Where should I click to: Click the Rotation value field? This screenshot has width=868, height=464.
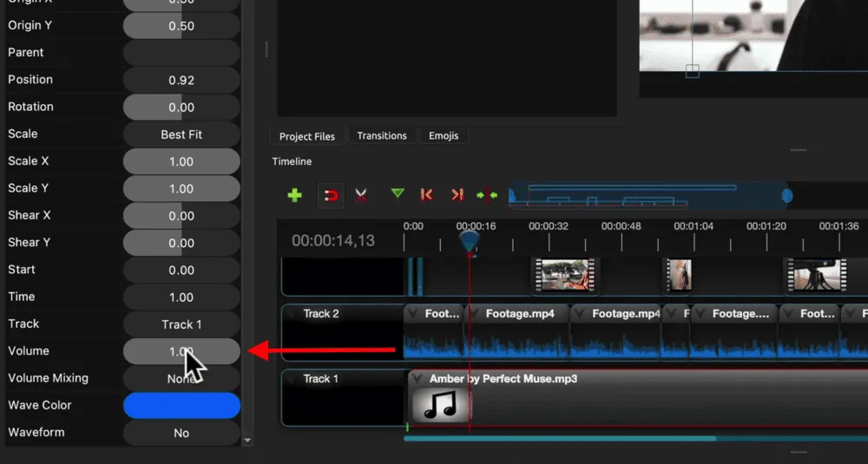pos(181,108)
